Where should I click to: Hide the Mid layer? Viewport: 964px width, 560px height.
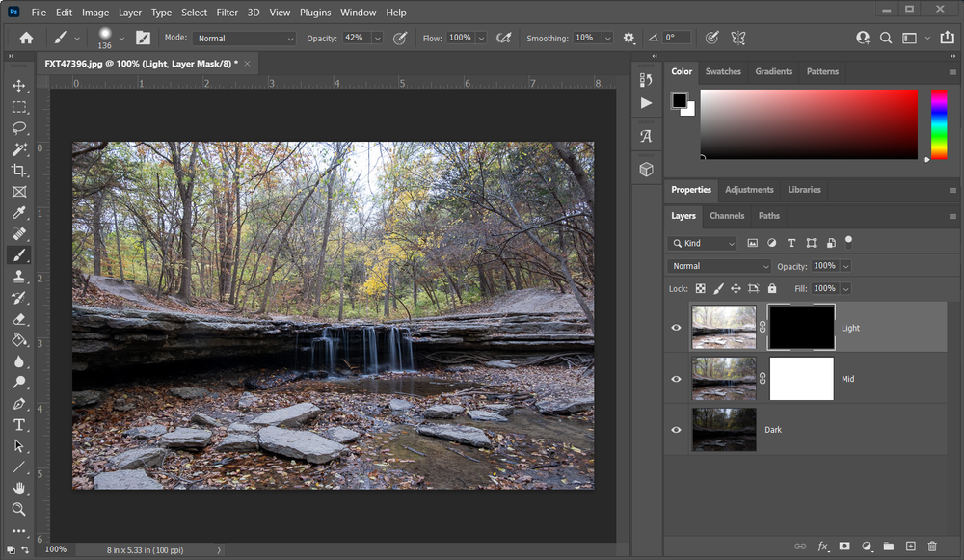coord(677,379)
